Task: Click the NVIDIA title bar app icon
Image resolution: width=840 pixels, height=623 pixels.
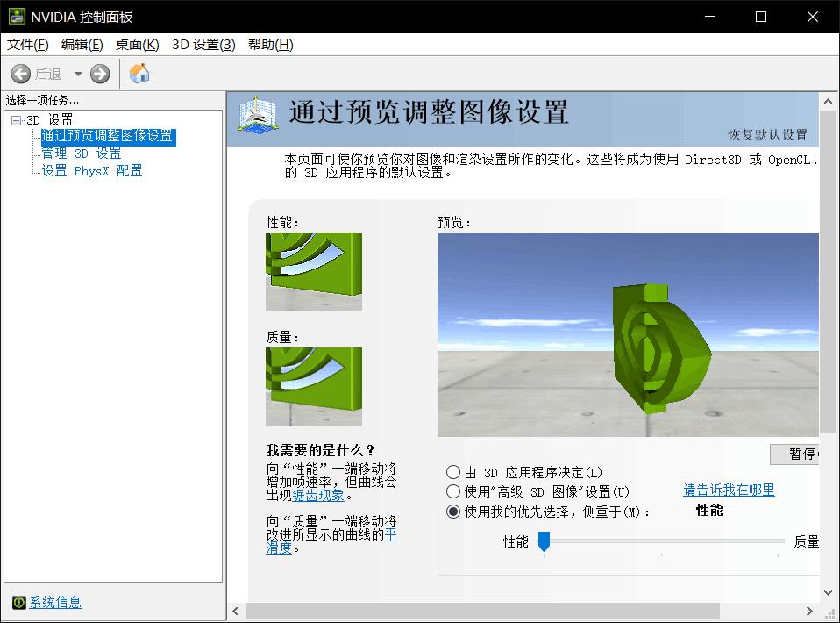Action: pos(17,17)
